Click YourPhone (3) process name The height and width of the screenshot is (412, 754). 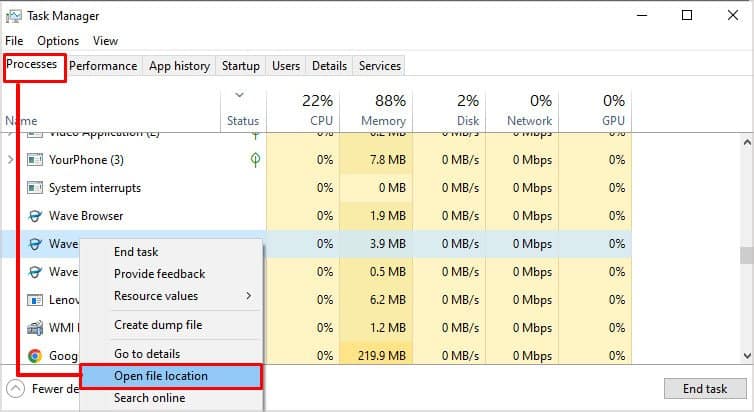86,160
